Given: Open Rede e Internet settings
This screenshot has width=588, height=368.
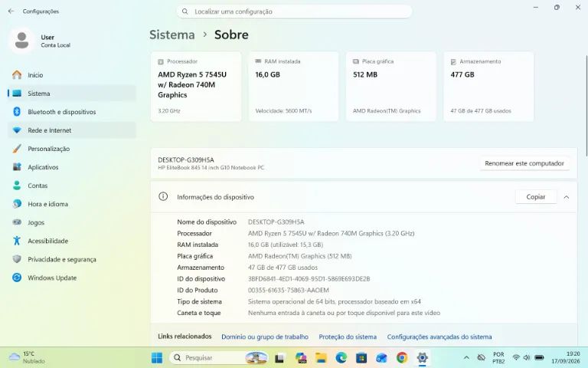Looking at the screenshot, I should pos(72,130).
